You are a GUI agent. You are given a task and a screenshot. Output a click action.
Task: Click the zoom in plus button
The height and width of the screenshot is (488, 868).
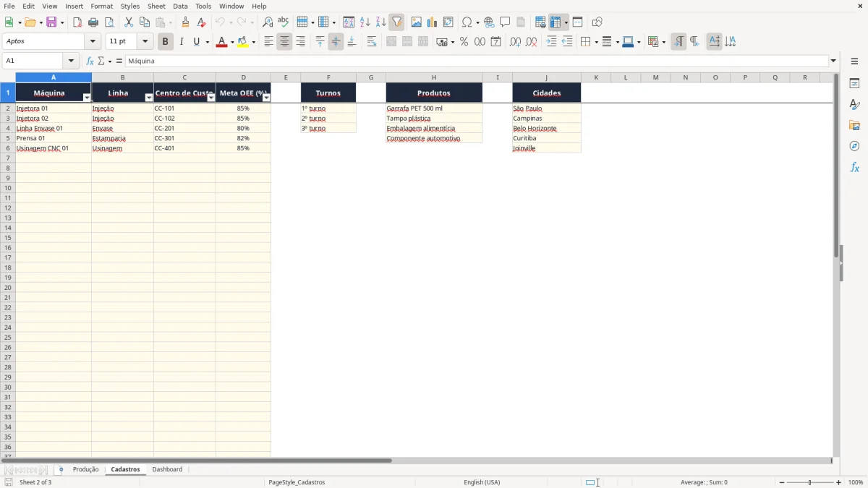(839, 482)
